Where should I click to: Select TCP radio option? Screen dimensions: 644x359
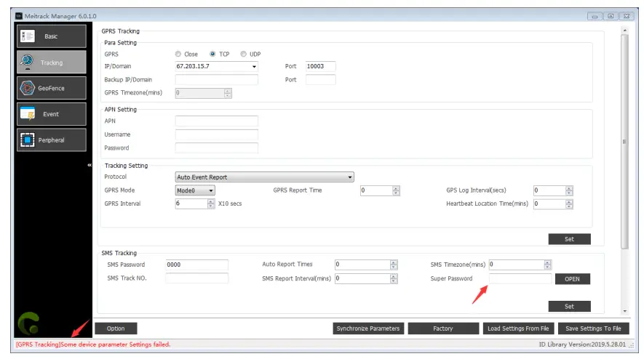pos(212,54)
